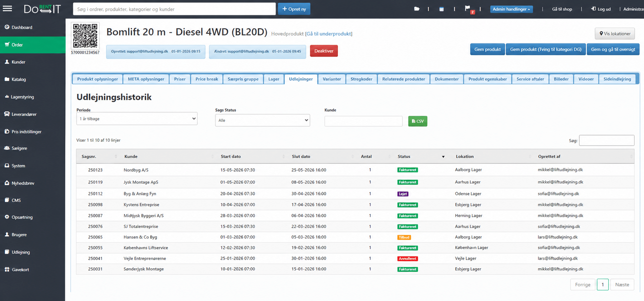Open the Priser tab
Image resolution: width=644 pixels, height=301 pixels.
[180, 79]
